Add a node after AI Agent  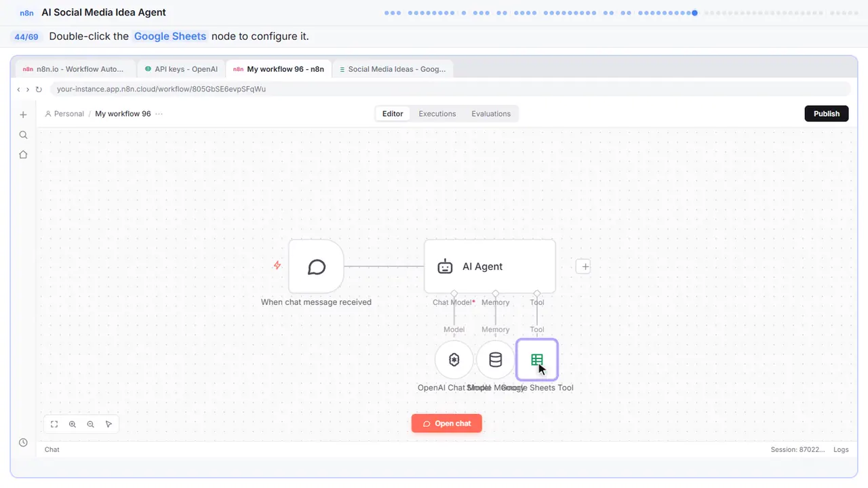pos(584,266)
